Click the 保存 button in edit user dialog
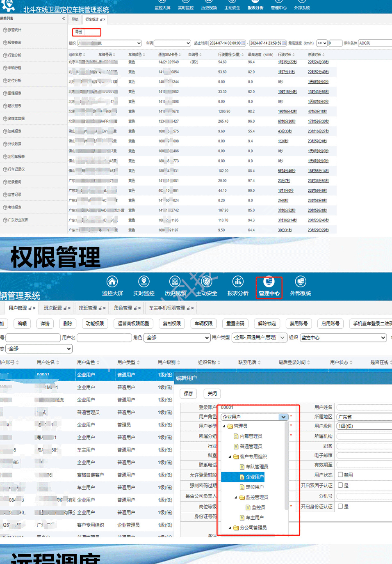This screenshot has width=392, height=564. click(188, 393)
